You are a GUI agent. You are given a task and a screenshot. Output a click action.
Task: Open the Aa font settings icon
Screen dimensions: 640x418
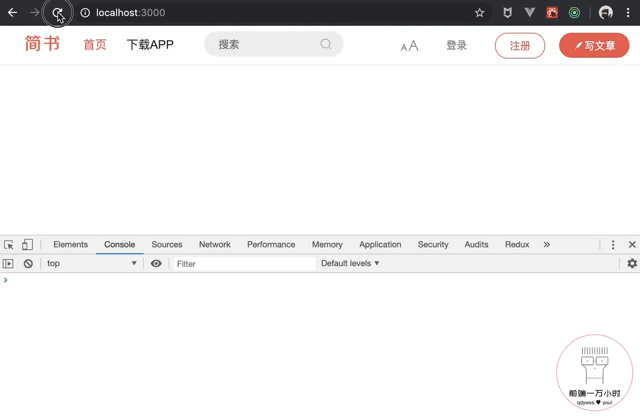click(409, 45)
